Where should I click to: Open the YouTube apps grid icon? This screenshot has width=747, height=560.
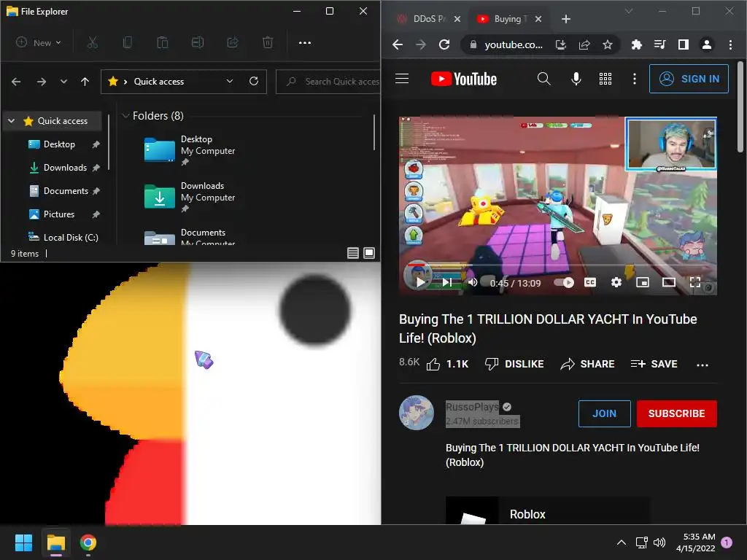point(605,79)
